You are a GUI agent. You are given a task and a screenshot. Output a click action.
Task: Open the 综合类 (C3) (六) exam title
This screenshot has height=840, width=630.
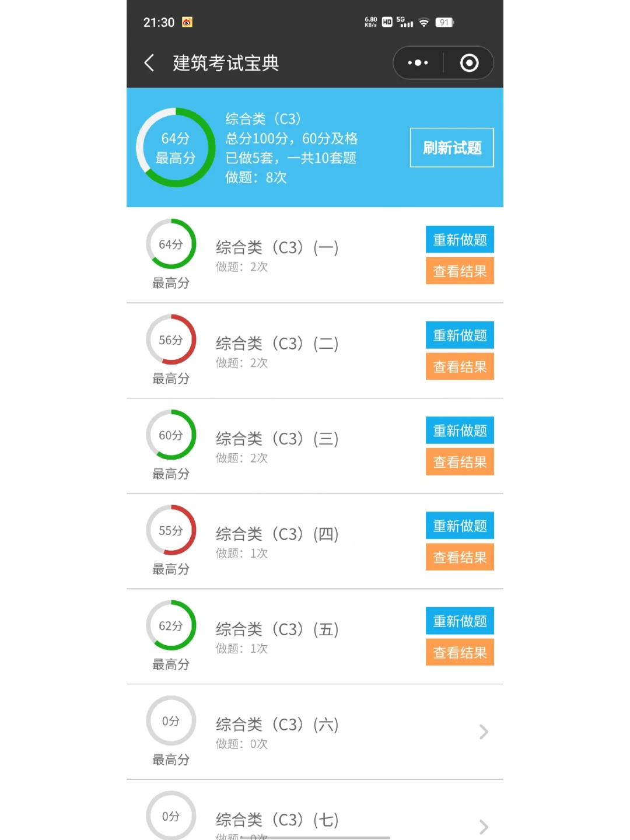click(277, 725)
